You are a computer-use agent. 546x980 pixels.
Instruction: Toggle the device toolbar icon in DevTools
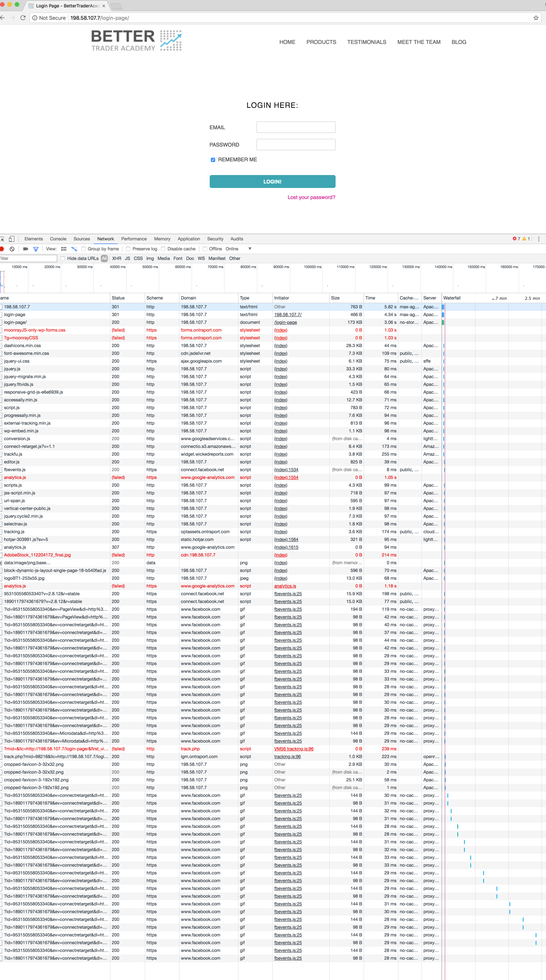point(11,239)
